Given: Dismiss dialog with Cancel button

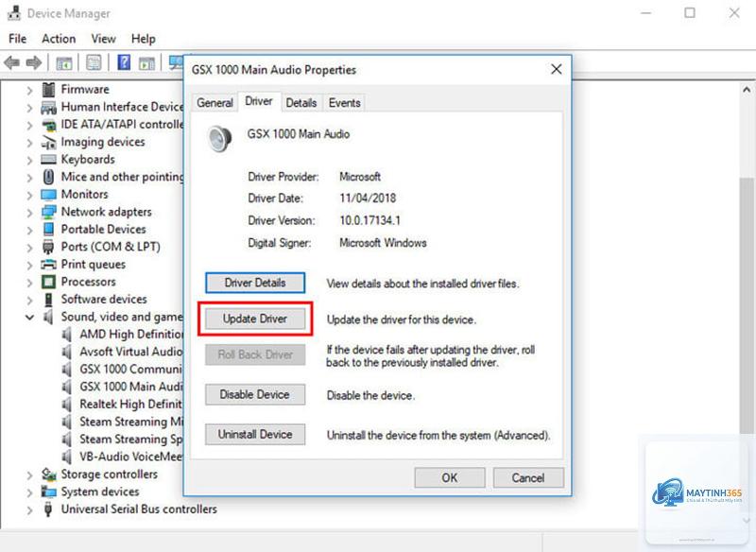Looking at the screenshot, I should 528,477.
